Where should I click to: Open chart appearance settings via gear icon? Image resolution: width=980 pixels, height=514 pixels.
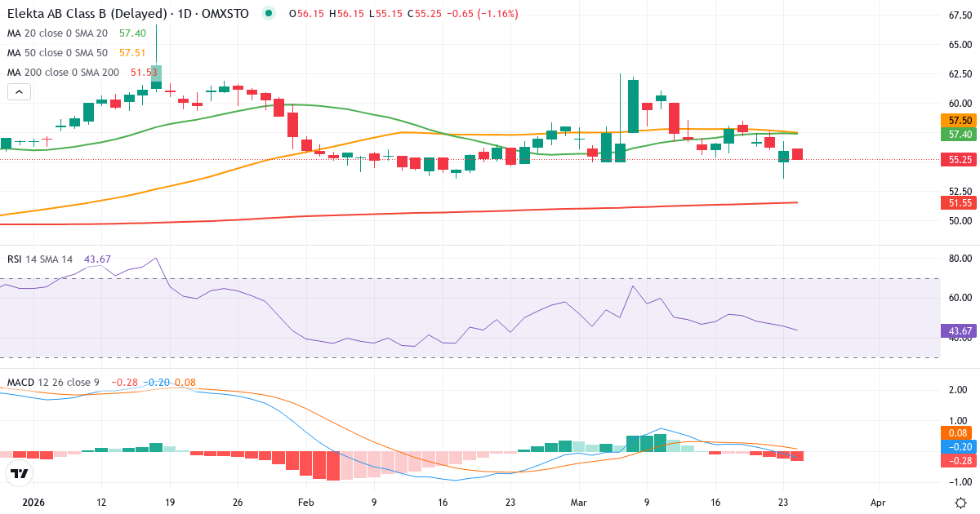[961, 504]
